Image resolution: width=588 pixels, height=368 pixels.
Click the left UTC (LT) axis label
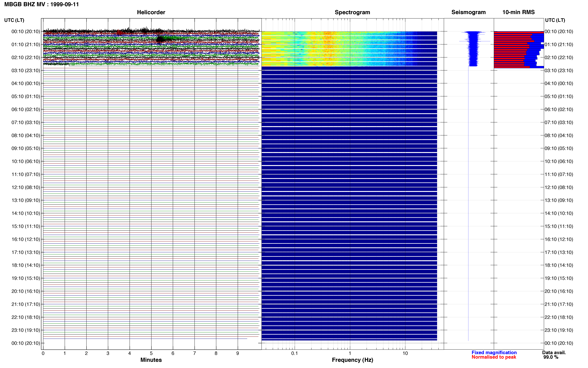coord(14,20)
